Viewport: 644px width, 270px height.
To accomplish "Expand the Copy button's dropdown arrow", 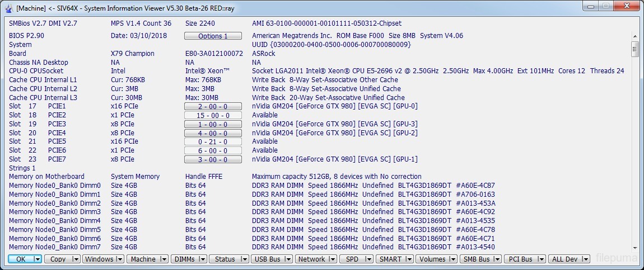I will tap(76, 259).
